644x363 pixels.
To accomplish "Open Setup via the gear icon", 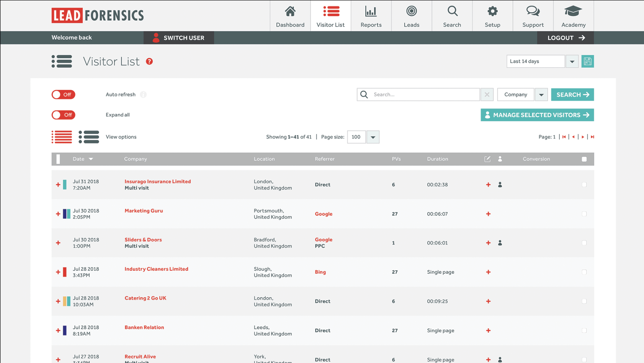I will 492,15.
